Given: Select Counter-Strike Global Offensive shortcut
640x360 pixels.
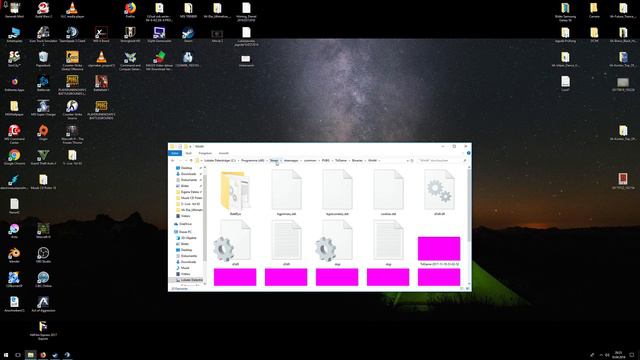Looking at the screenshot, I should coord(72,60).
